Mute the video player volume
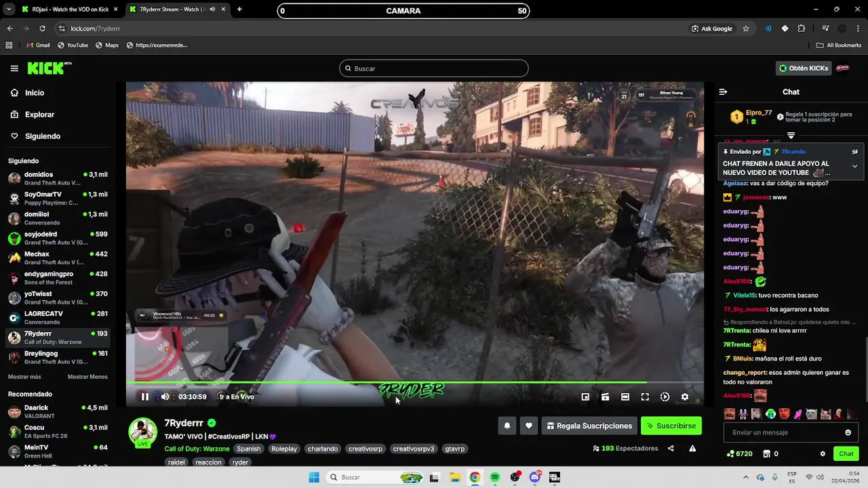Screen dimensions: 868x488 165,396
